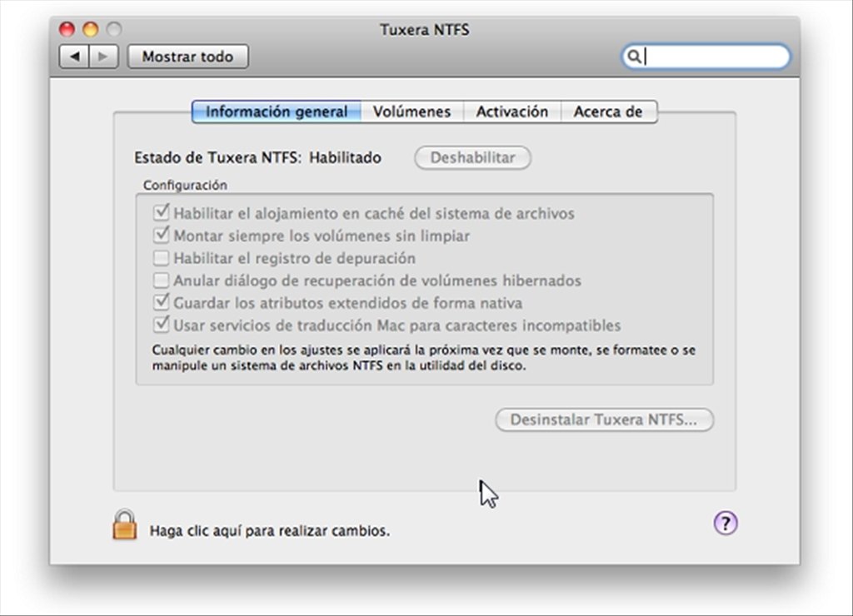Minimize the Tuxera NTFS window
Image resolution: width=853 pixels, height=616 pixels.
coord(90,29)
